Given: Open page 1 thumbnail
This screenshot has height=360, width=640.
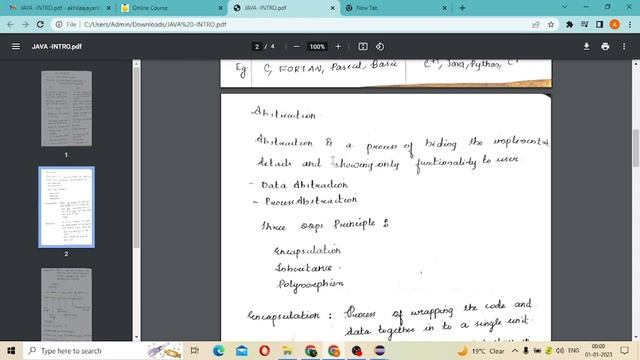Looking at the screenshot, I should [x=66, y=109].
